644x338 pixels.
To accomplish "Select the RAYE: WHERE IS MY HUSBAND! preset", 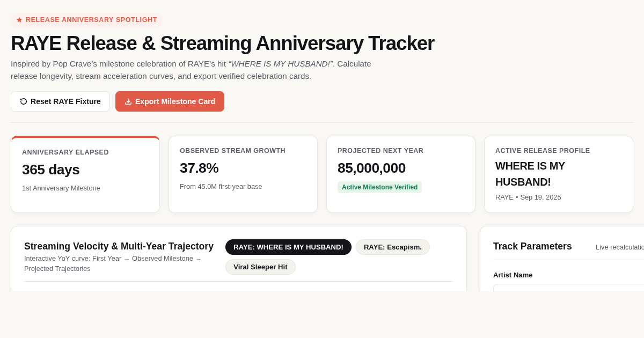I will [288, 247].
